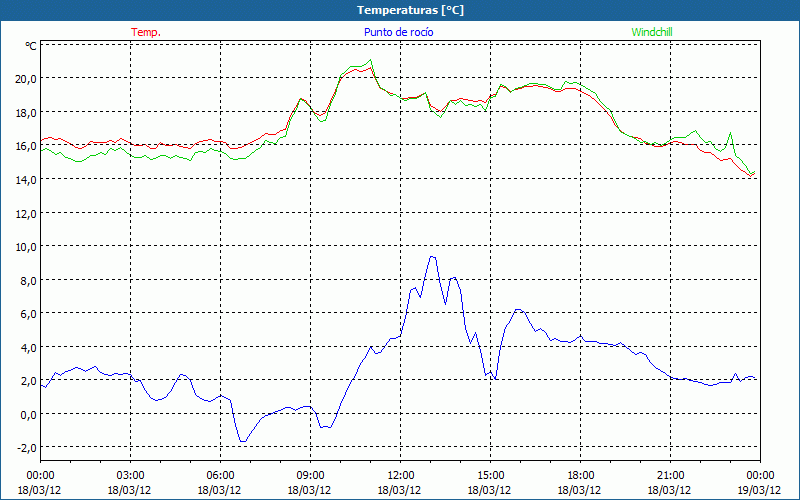Click the 19/03/12 date label

tap(760, 490)
